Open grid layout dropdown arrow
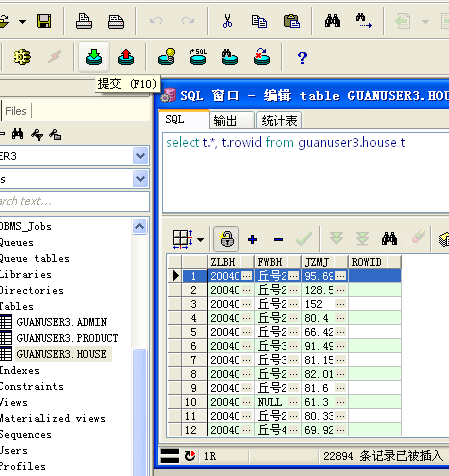 click(x=200, y=240)
